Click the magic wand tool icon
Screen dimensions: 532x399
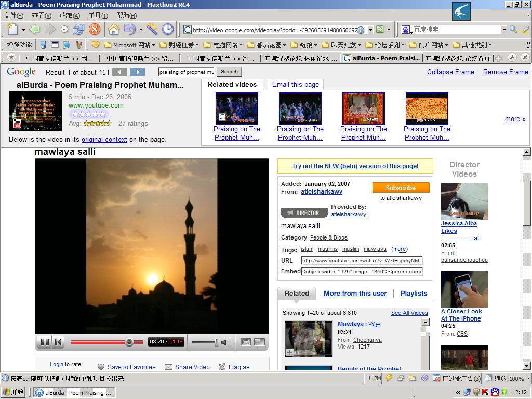(x=152, y=30)
